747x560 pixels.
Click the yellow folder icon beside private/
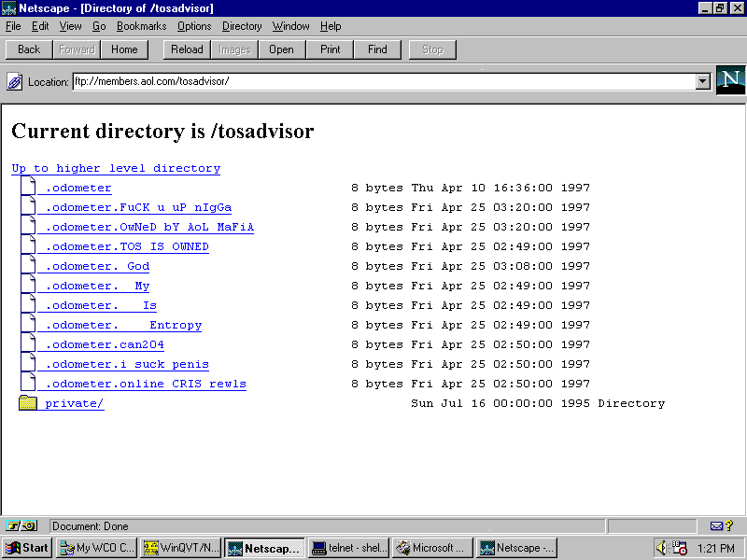coord(28,402)
